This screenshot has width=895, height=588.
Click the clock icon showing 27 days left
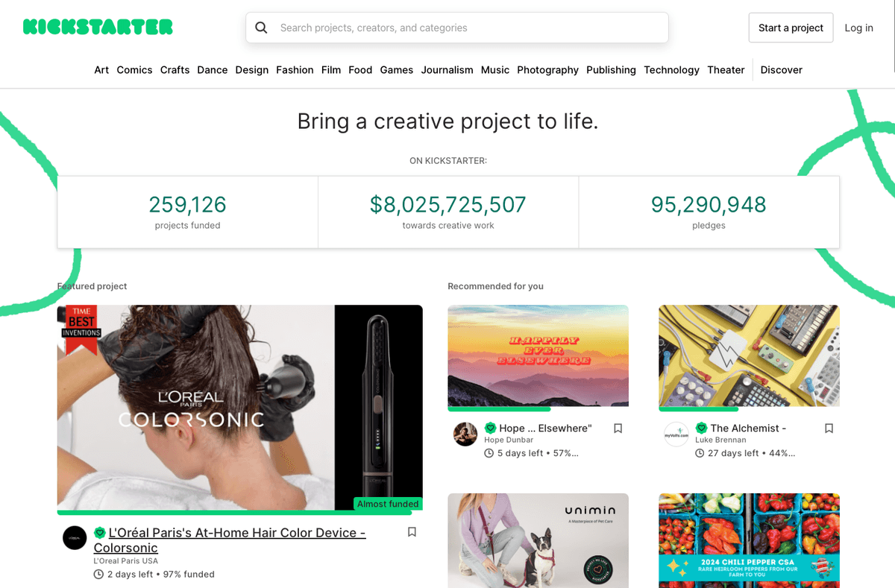[x=699, y=452]
